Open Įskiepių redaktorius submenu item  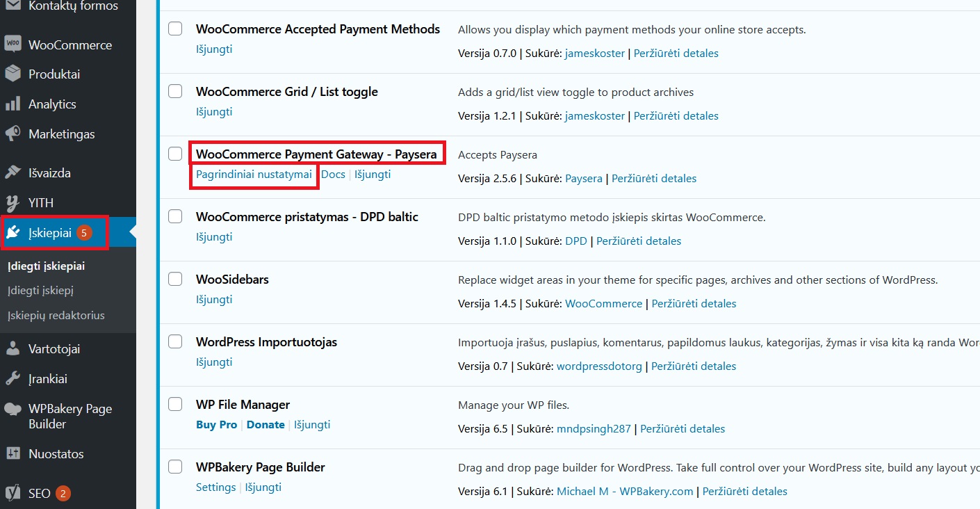(x=56, y=315)
